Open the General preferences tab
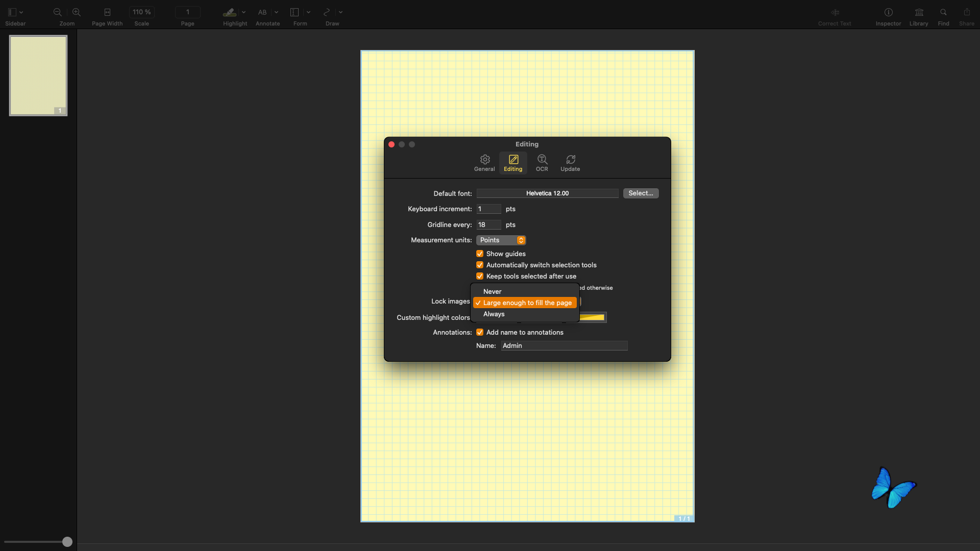The height and width of the screenshot is (551, 980). click(x=484, y=163)
